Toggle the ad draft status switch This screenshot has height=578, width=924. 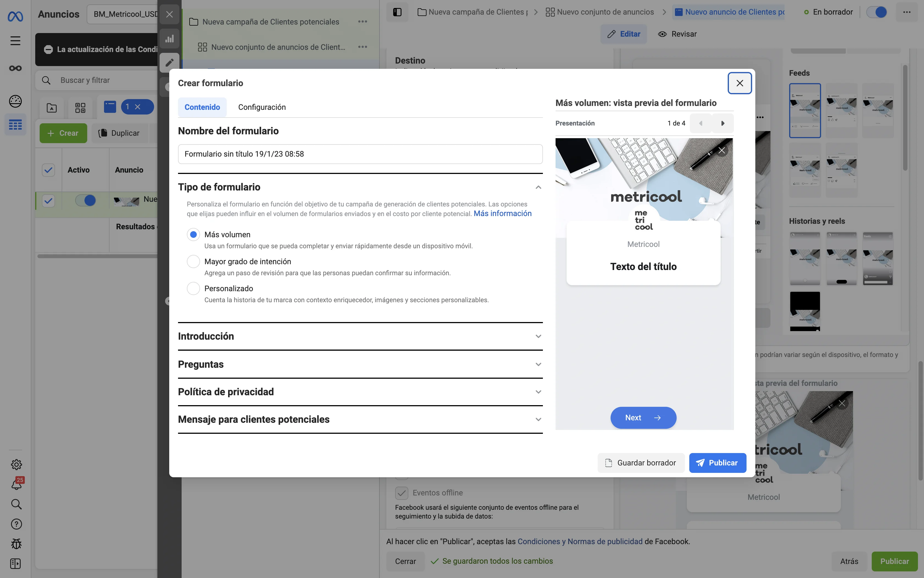(877, 12)
